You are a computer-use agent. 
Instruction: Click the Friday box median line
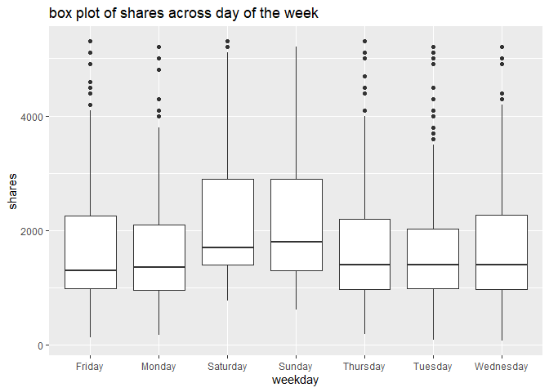(90, 270)
